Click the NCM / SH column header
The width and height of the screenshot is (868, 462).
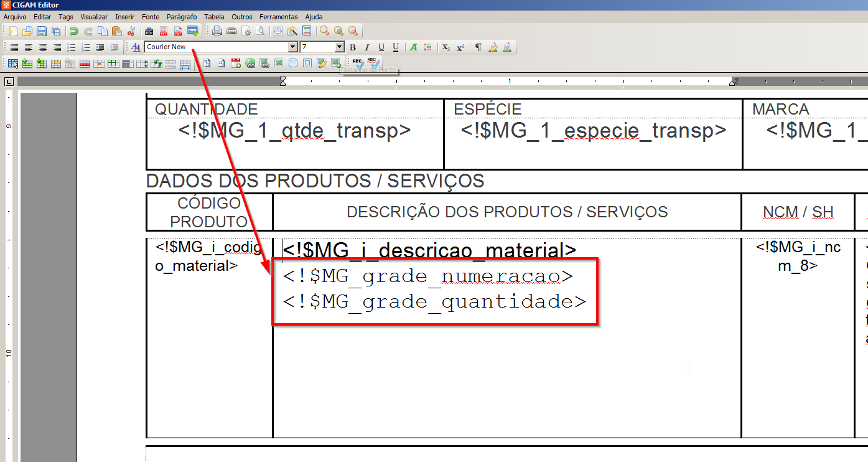click(x=798, y=212)
